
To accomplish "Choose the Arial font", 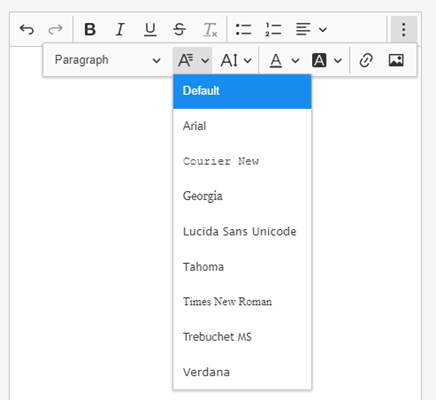I will 242,126.
